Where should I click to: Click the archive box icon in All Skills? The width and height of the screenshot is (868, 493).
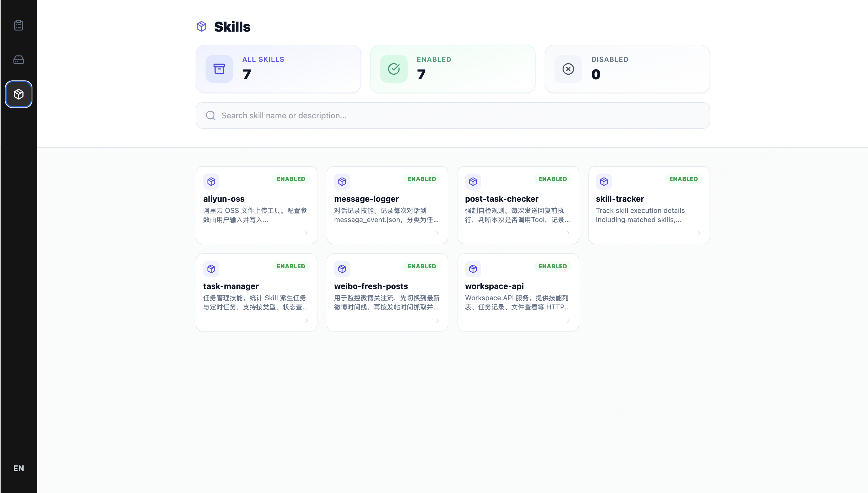219,69
